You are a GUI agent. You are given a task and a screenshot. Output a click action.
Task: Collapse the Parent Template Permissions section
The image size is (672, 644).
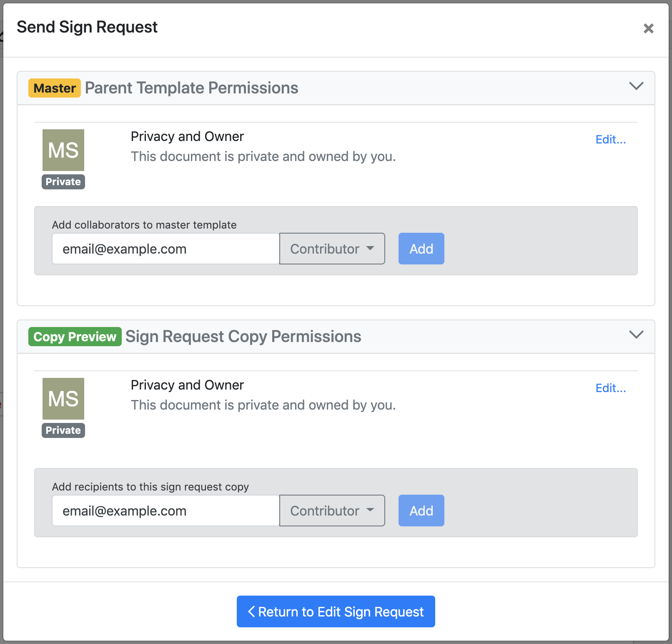[x=636, y=86]
